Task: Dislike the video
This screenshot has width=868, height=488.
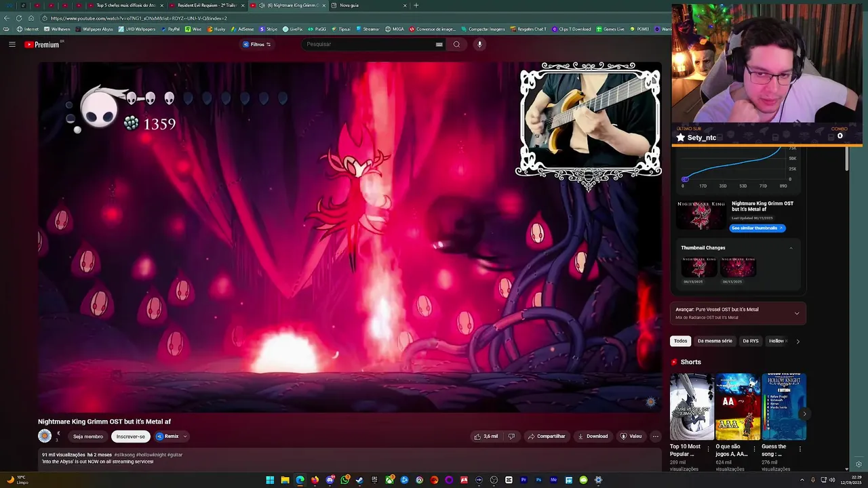Action: (x=512, y=436)
